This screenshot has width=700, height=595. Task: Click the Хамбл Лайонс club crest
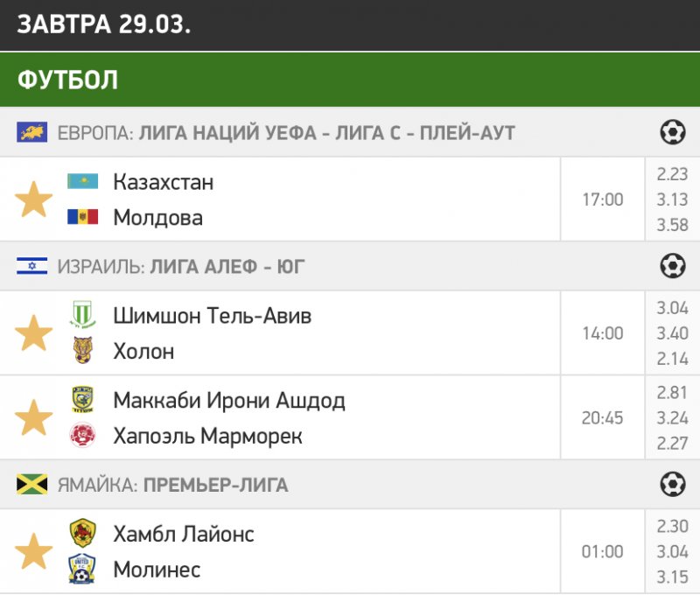tap(83, 533)
